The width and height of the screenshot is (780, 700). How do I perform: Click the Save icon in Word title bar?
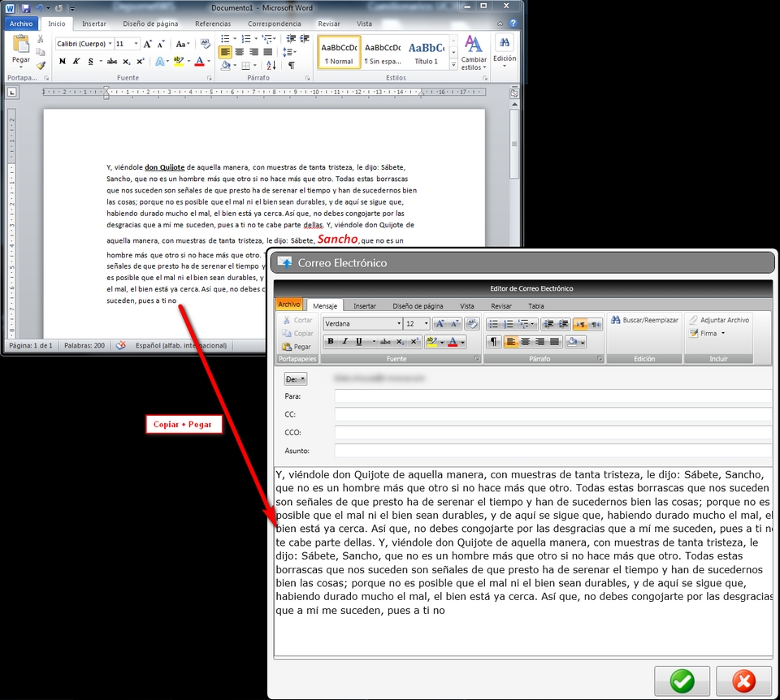(x=26, y=8)
